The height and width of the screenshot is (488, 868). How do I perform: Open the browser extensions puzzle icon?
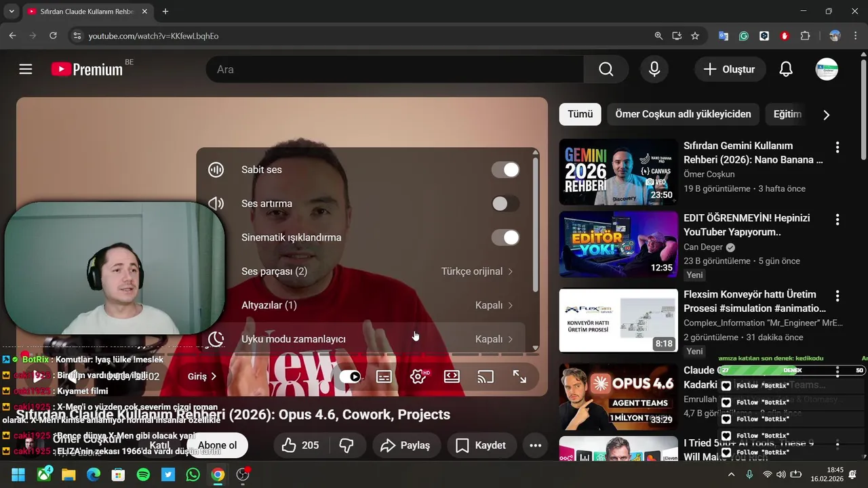coord(805,36)
